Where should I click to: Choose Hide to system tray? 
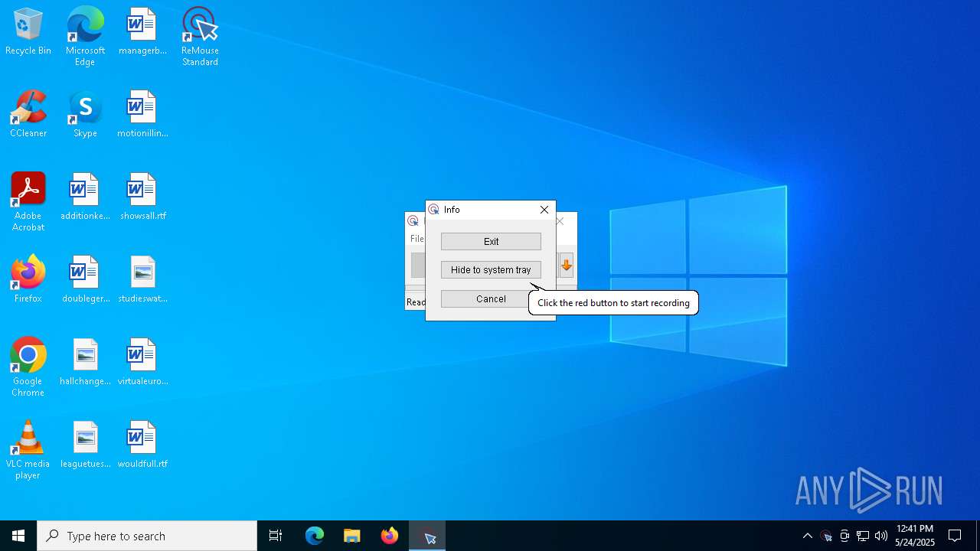[491, 269]
